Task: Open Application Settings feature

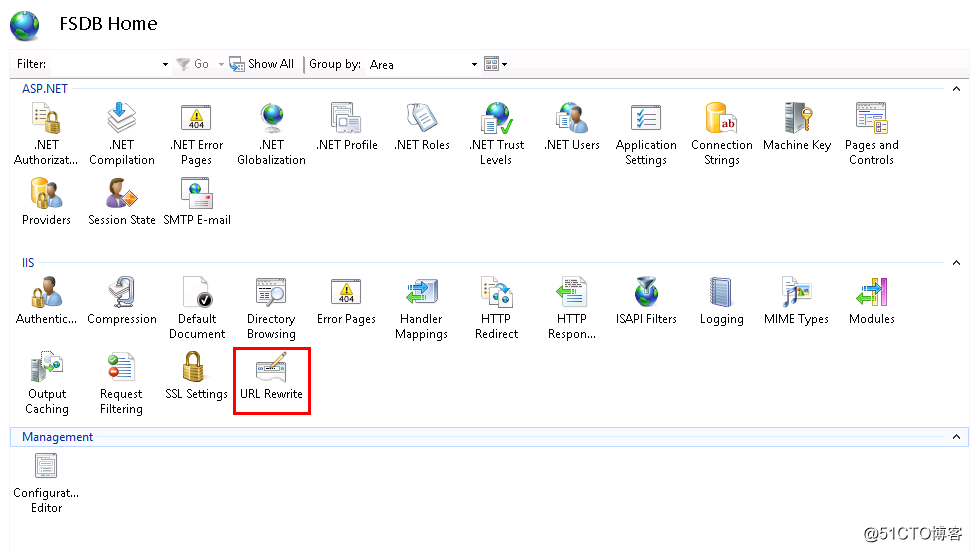Action: 646,134
